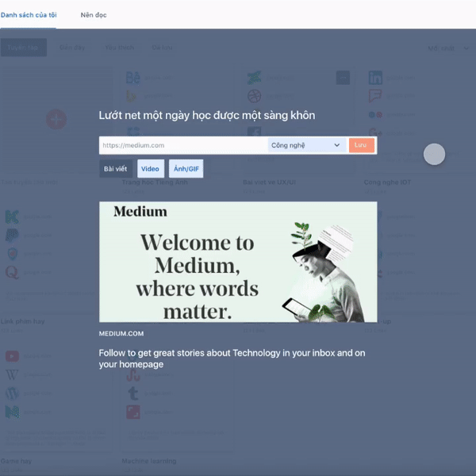
Task: Click the WordPress icon
Action: 12,393
